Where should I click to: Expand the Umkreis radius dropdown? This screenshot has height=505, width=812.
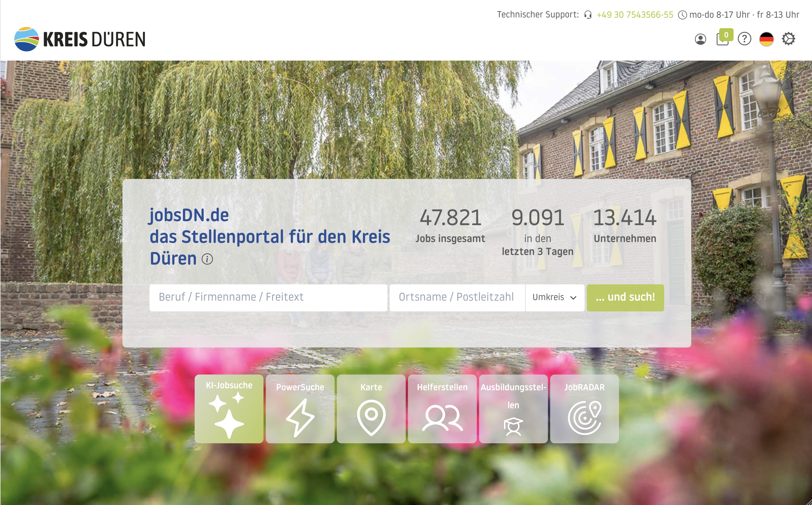click(x=555, y=297)
